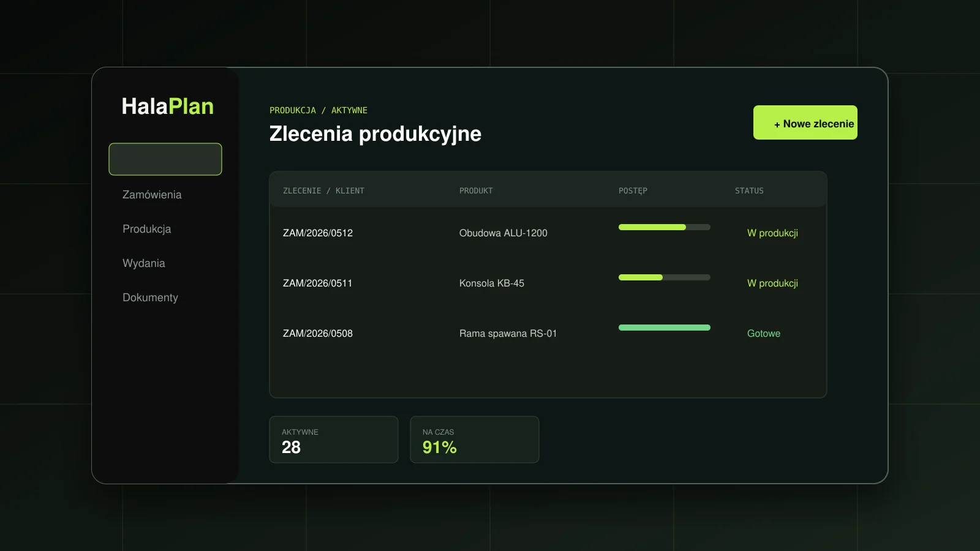This screenshot has width=980, height=551.
Task: Click the PRODUKCJA breadcrumb
Action: [x=293, y=110]
